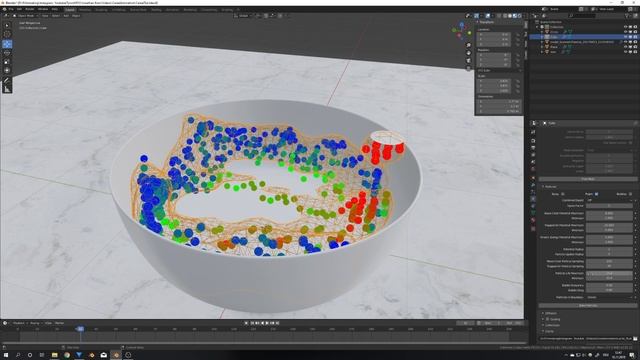Click the cache folder browse icon
This screenshot has width=640, height=360.
point(635,338)
